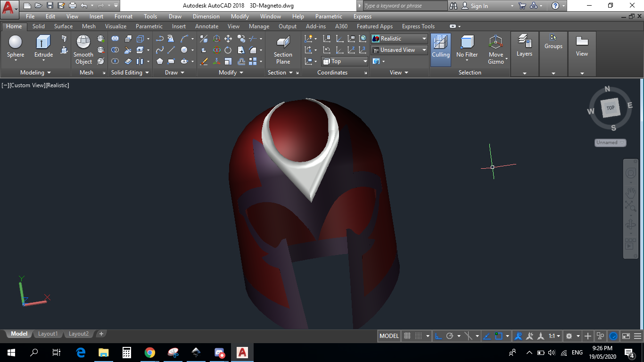Toggle annotation objects visibility in status bar

click(519, 336)
